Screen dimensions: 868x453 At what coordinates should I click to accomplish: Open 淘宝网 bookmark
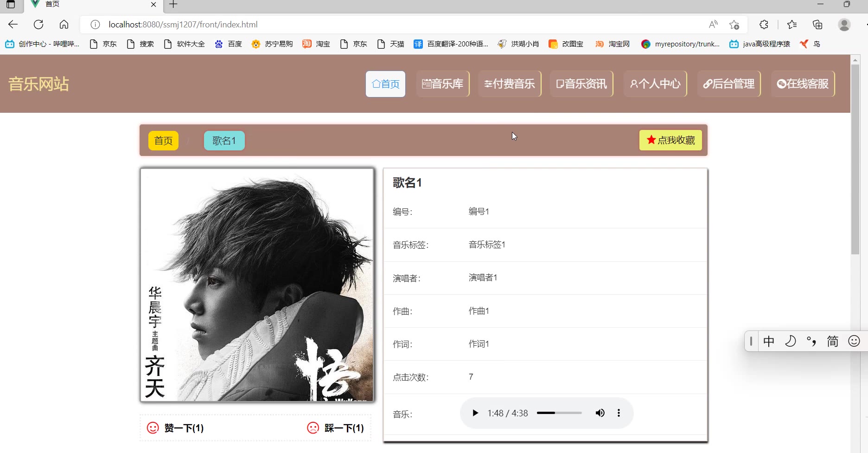pos(613,44)
